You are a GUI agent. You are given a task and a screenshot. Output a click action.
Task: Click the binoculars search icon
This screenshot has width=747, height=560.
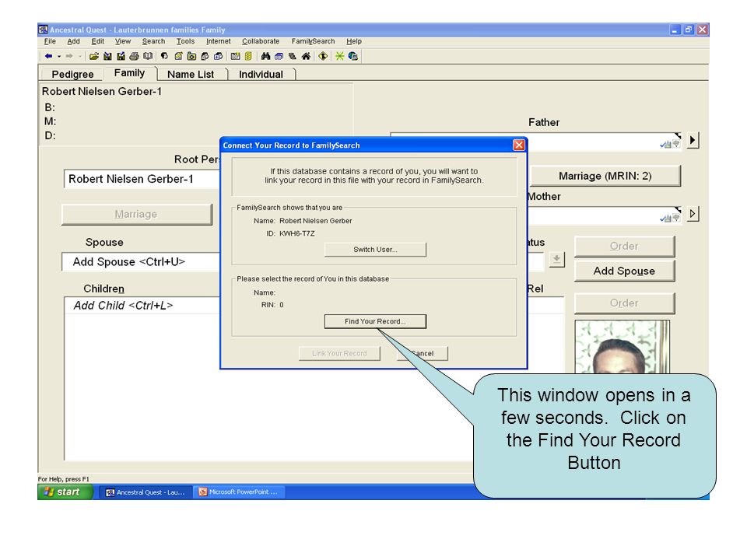(x=265, y=56)
